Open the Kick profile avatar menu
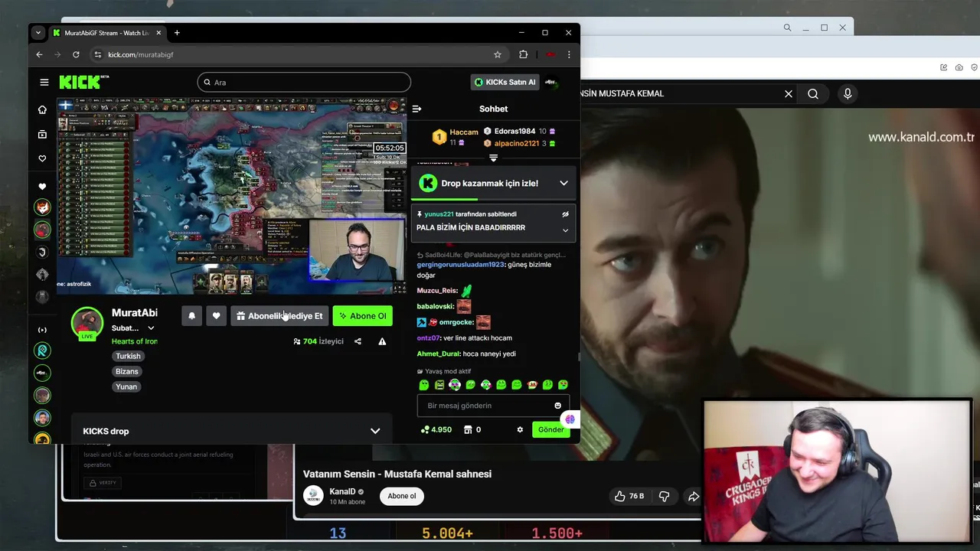This screenshot has height=551, width=980. [x=551, y=82]
